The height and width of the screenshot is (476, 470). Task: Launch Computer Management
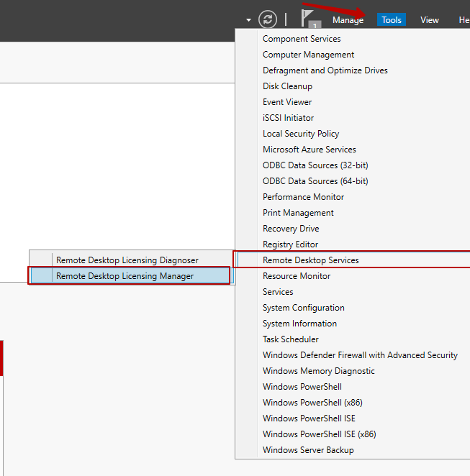308,55
